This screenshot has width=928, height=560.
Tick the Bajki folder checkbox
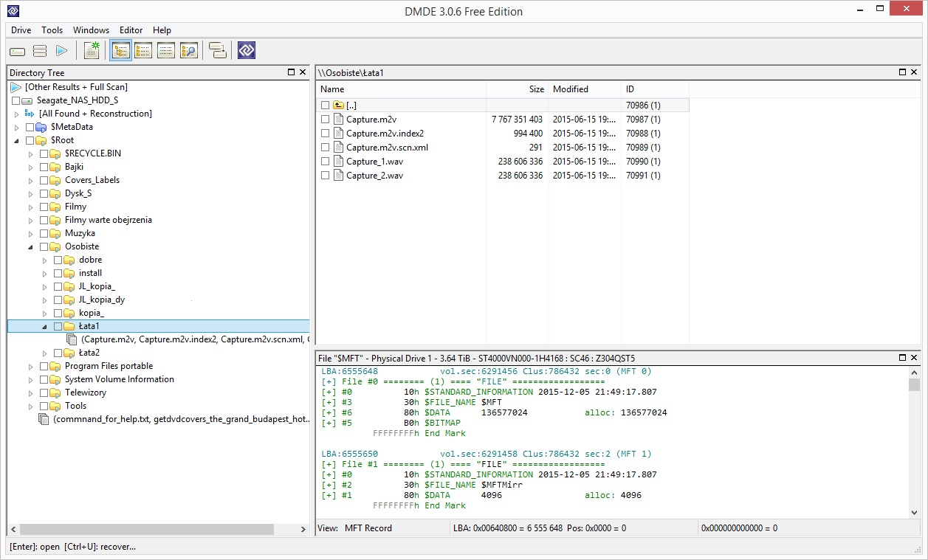click(44, 167)
